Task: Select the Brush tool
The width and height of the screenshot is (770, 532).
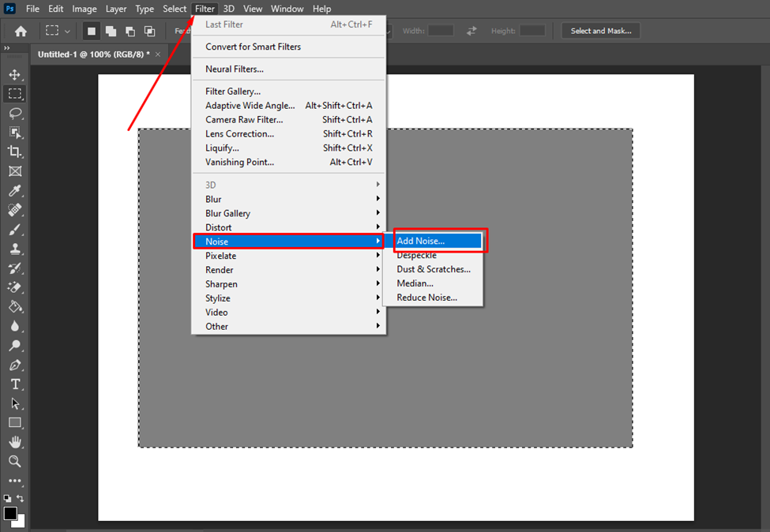Action: coord(15,229)
